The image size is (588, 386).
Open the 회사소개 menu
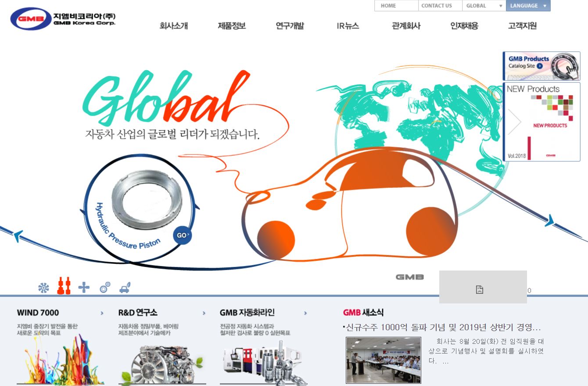pos(174,25)
